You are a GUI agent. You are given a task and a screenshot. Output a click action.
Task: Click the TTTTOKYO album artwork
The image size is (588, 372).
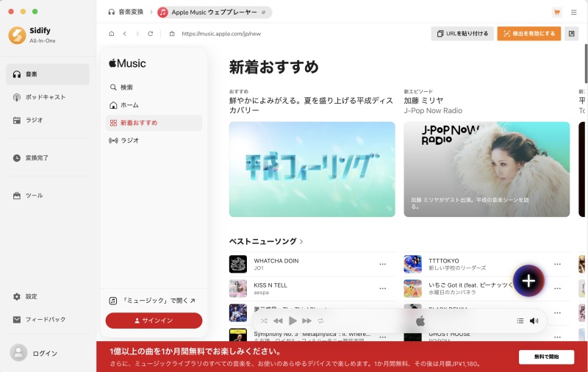click(x=413, y=264)
